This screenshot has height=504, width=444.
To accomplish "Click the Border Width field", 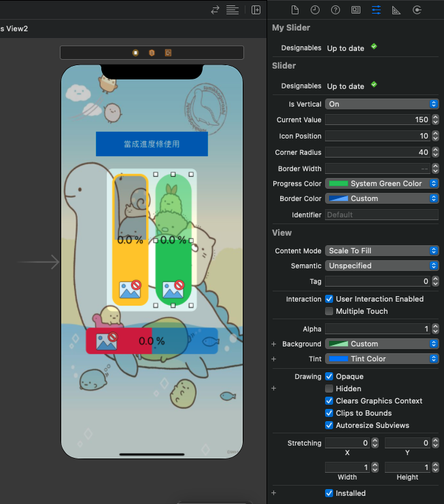I will [378, 168].
